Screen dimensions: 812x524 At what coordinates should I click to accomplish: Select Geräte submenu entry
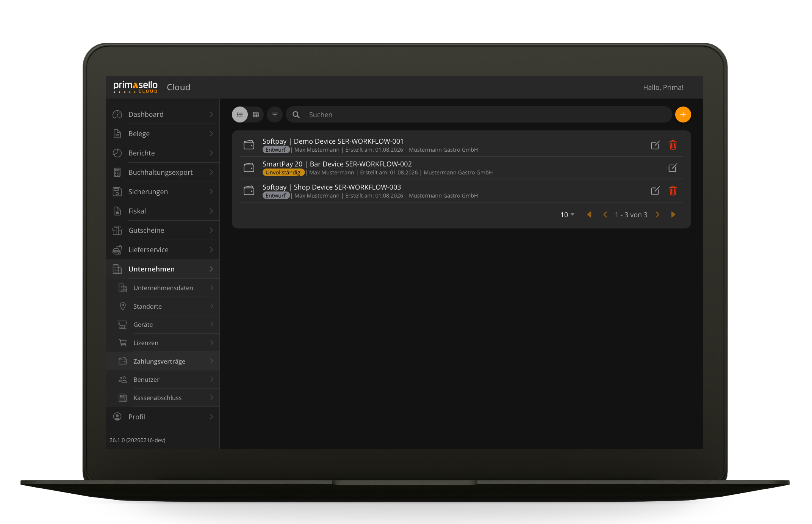coord(163,324)
